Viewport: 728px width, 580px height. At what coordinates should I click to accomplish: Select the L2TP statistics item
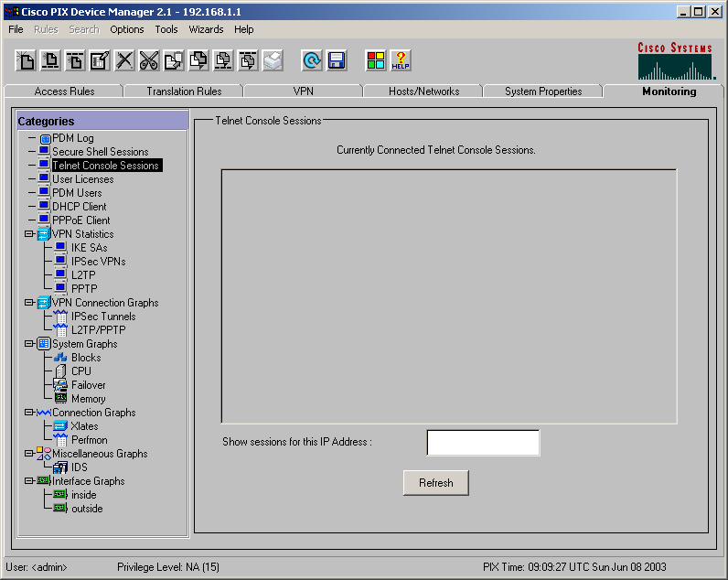[x=83, y=275]
